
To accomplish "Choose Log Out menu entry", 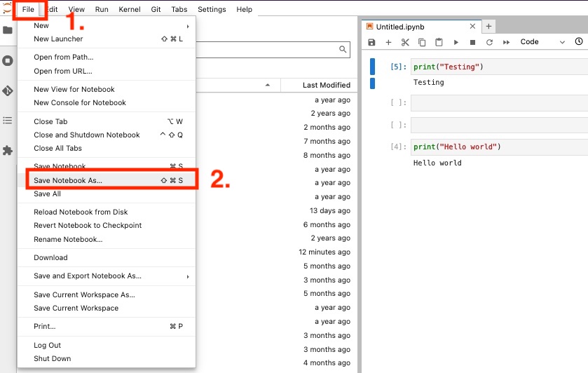I will [107, 345].
